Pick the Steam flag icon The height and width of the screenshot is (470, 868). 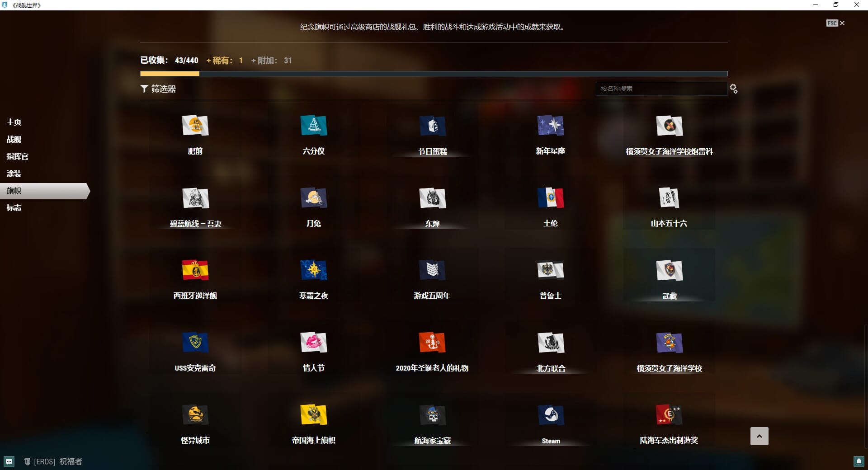tap(551, 415)
